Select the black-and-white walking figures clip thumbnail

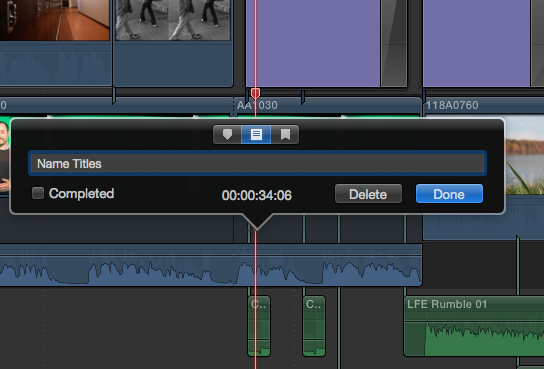pyautogui.click(x=173, y=20)
